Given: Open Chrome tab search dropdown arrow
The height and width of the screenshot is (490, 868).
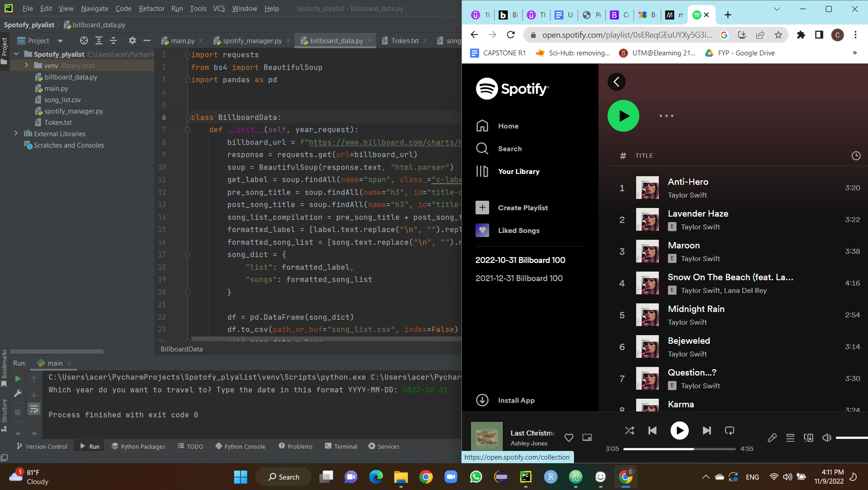Looking at the screenshot, I should coord(777,9).
